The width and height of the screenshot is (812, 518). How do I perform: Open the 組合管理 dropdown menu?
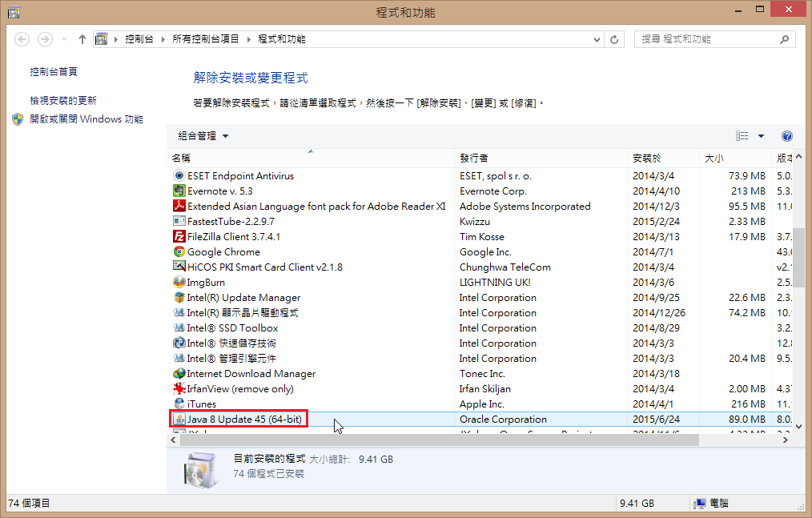tap(203, 136)
